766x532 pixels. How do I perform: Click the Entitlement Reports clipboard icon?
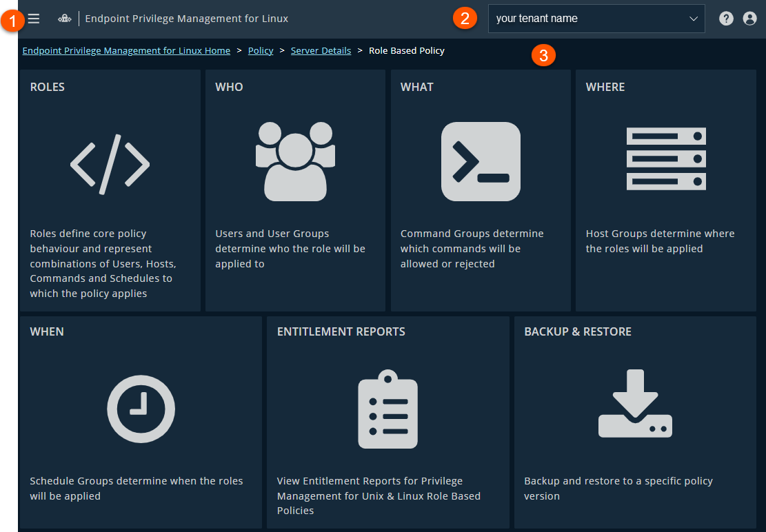(388, 409)
